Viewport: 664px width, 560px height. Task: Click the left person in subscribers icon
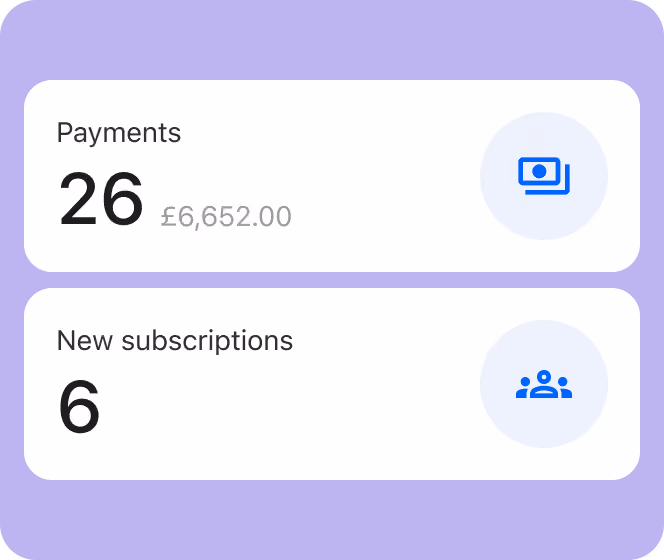pos(523,388)
